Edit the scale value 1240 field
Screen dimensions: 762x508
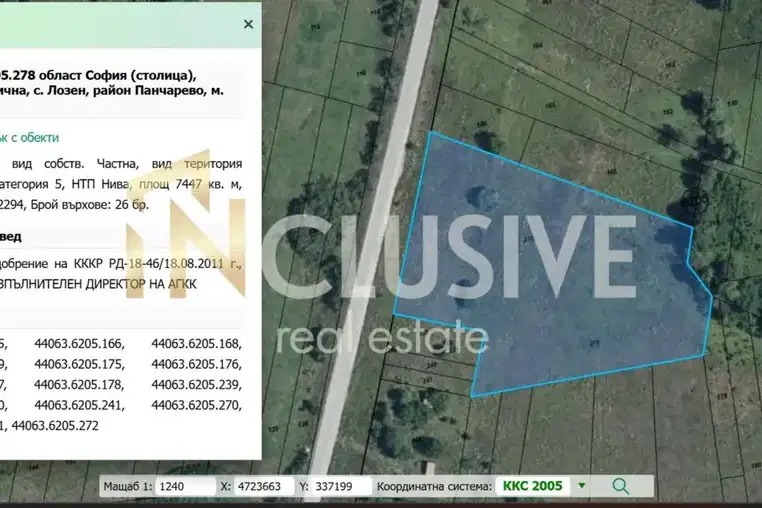pos(186,486)
